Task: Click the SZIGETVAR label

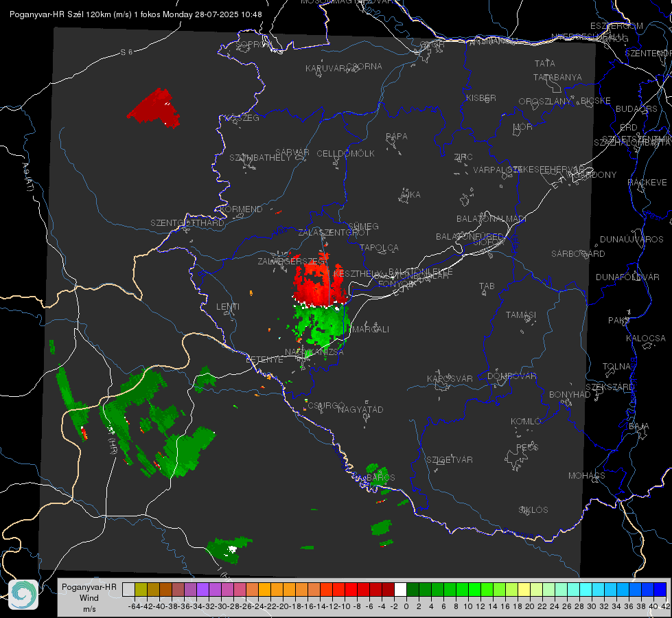Action: (450, 460)
